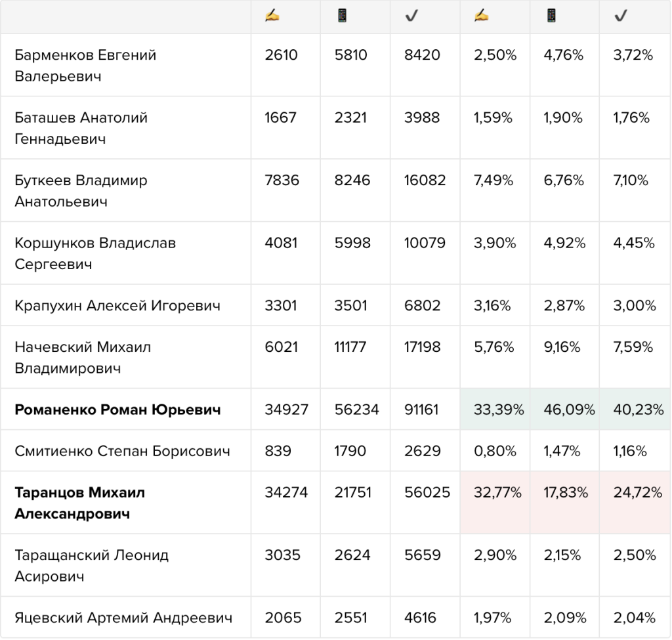Screen dimensions: 672x640
Task: Click the 91161 total cell
Action: point(425,410)
